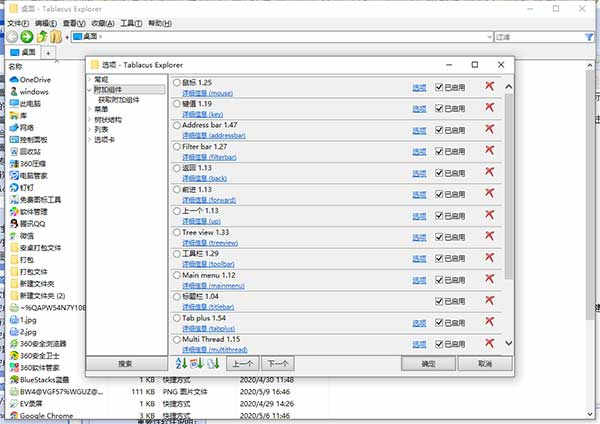The width and height of the screenshot is (600, 424).
Task: Select the 微信 shortcut in list
Action: click(x=22, y=236)
